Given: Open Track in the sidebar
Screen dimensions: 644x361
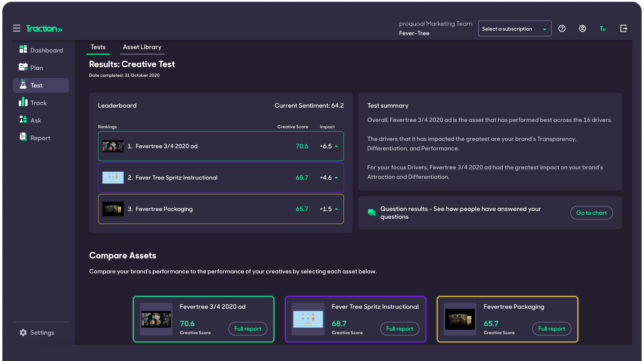Looking at the screenshot, I should 41,103.
